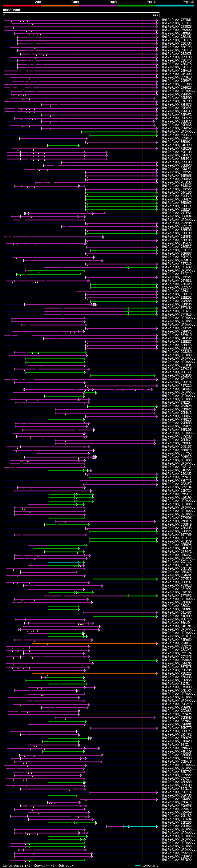Select subject UniRef100_A7Q798
The height and width of the screenshot is (868, 197).
[177, 101]
